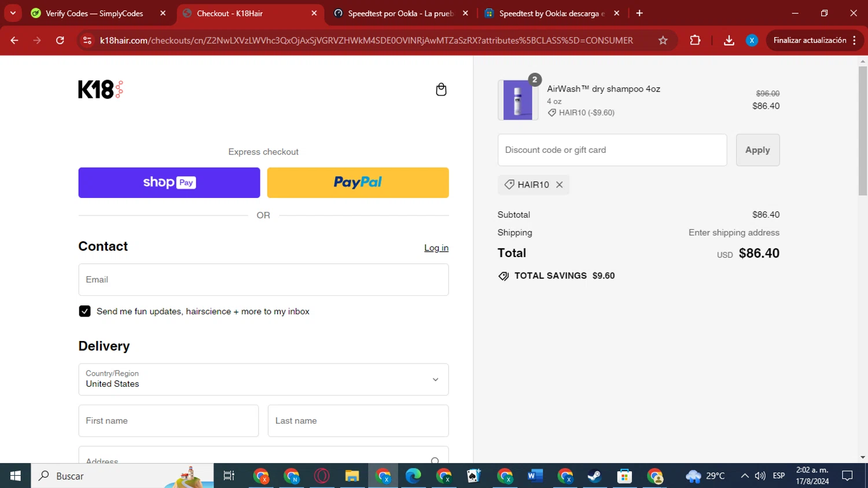Viewport: 868px width, 488px height.
Task: Open the taskbar clock and date
Action: click(812, 476)
